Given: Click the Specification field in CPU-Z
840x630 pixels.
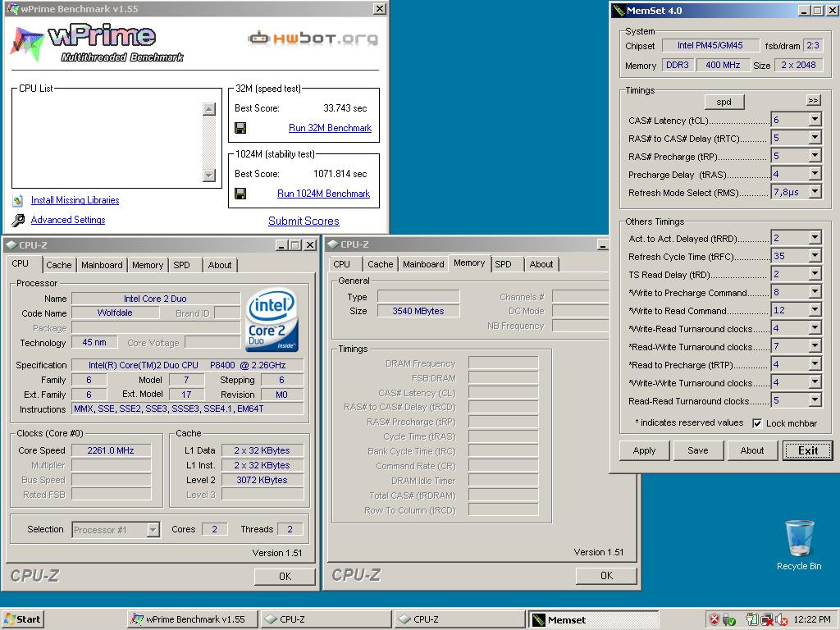Looking at the screenshot, I should [x=188, y=365].
